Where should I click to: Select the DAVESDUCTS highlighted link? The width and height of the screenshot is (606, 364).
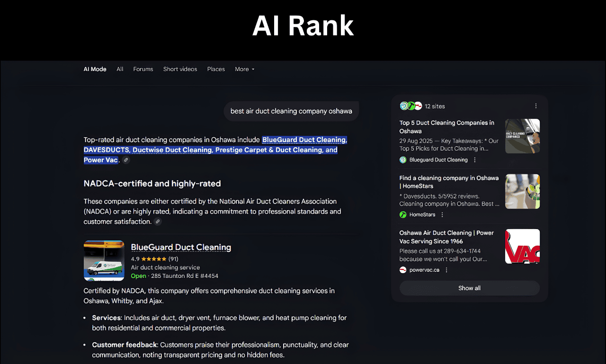[x=106, y=150]
